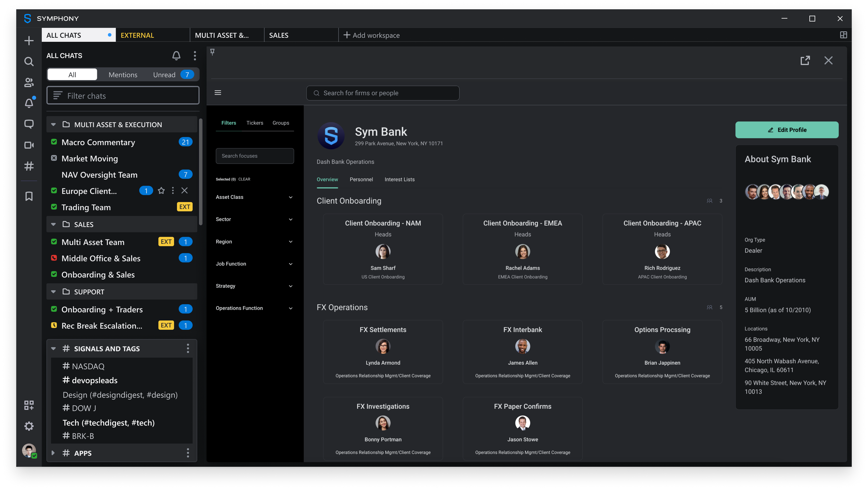Viewport: 868px width, 490px height.
Task: Click the chat list scrollbar
Action: [201, 172]
